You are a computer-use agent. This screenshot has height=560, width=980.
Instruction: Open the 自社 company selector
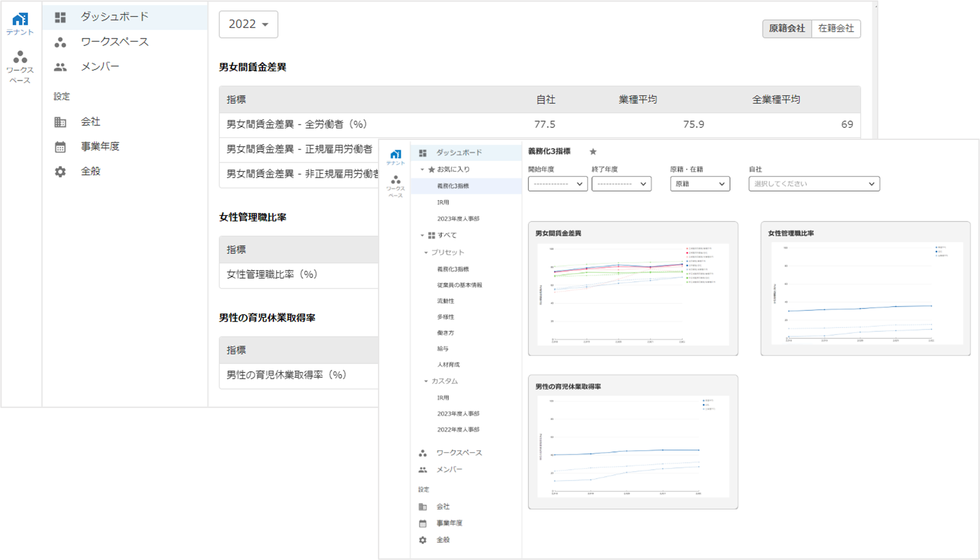point(814,184)
